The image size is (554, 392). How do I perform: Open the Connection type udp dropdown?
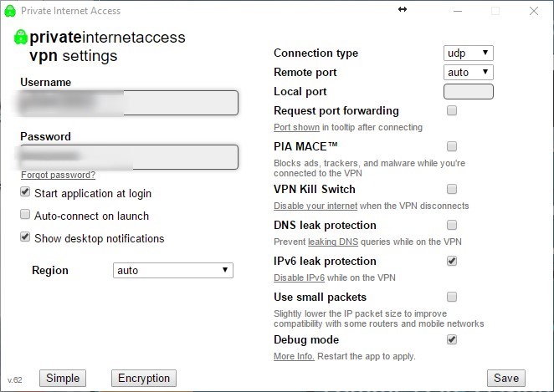point(468,53)
